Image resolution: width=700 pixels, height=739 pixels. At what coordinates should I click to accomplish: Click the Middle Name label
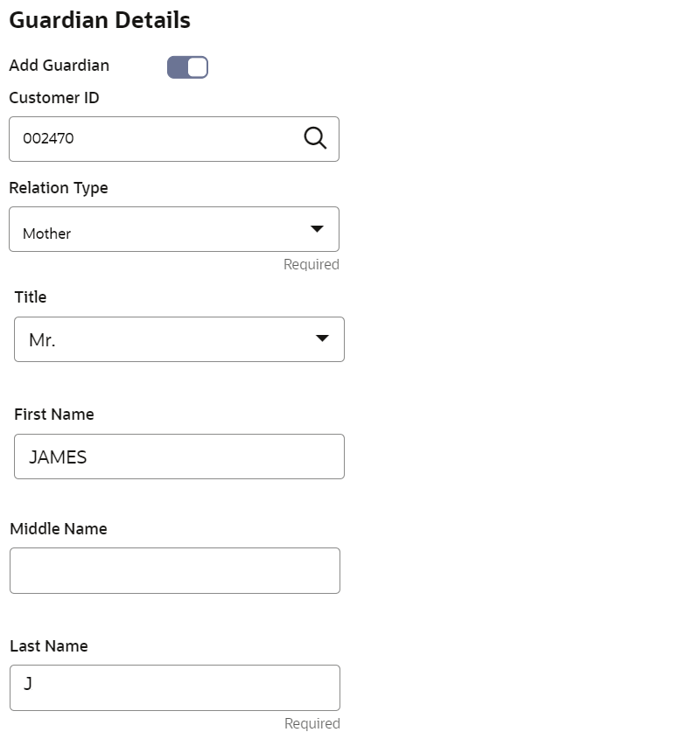[x=59, y=529]
